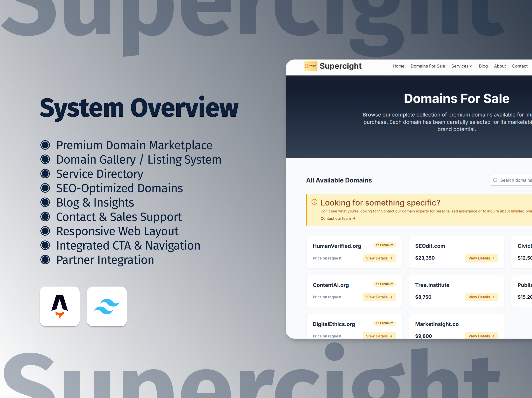The height and width of the screenshot is (398, 532).
Task: Click Premium star badge on DigitalEthics.org
Action: (x=384, y=323)
